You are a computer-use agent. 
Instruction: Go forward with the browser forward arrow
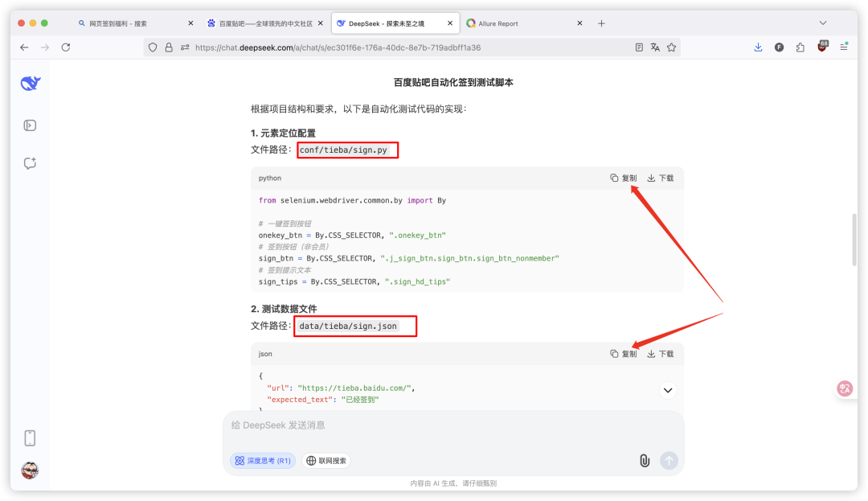point(45,47)
